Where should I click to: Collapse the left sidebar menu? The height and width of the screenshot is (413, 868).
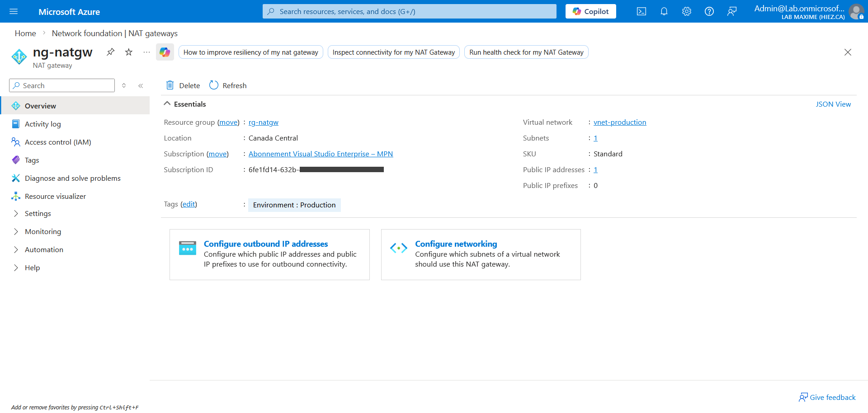click(141, 85)
